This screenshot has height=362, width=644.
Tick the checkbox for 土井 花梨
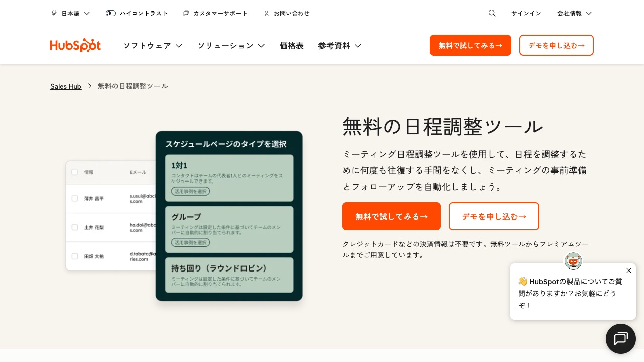(x=74, y=227)
